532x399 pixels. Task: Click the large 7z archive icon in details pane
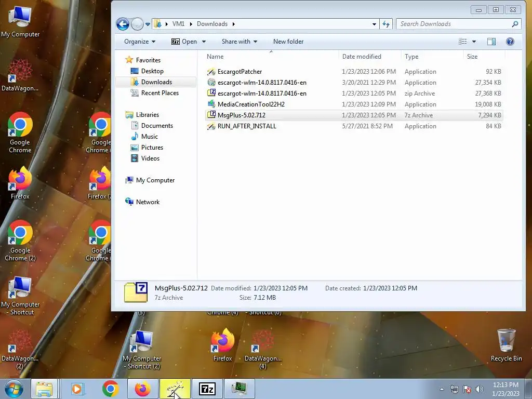pos(136,292)
